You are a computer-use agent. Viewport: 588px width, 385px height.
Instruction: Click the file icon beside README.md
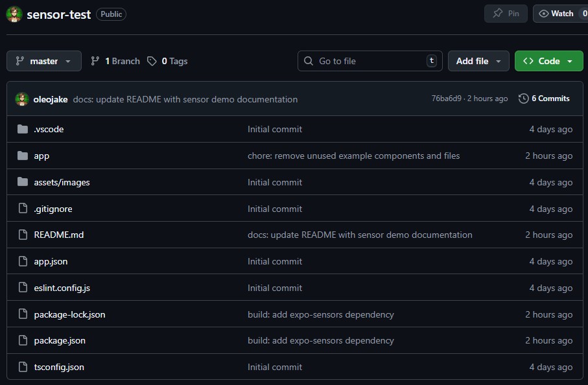tap(21, 235)
